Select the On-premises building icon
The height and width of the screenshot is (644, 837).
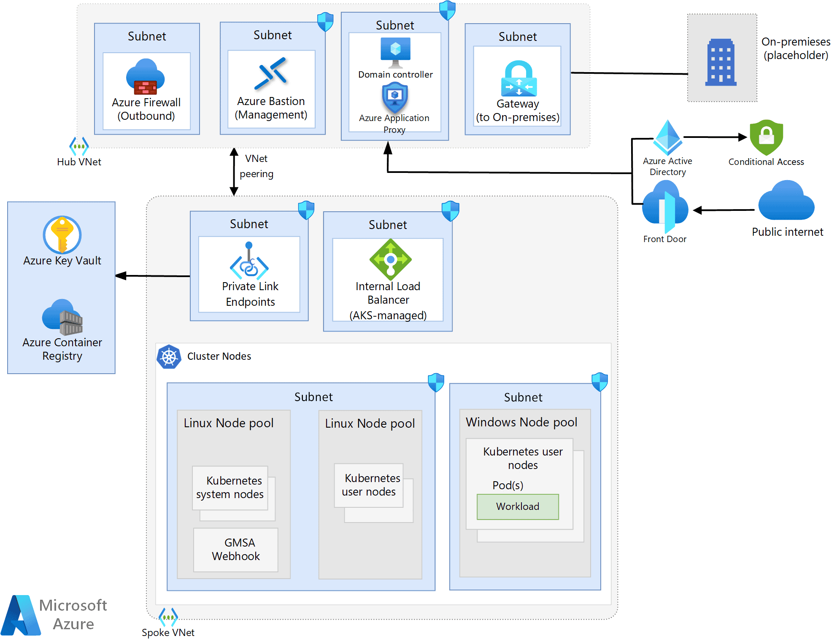coord(721,62)
